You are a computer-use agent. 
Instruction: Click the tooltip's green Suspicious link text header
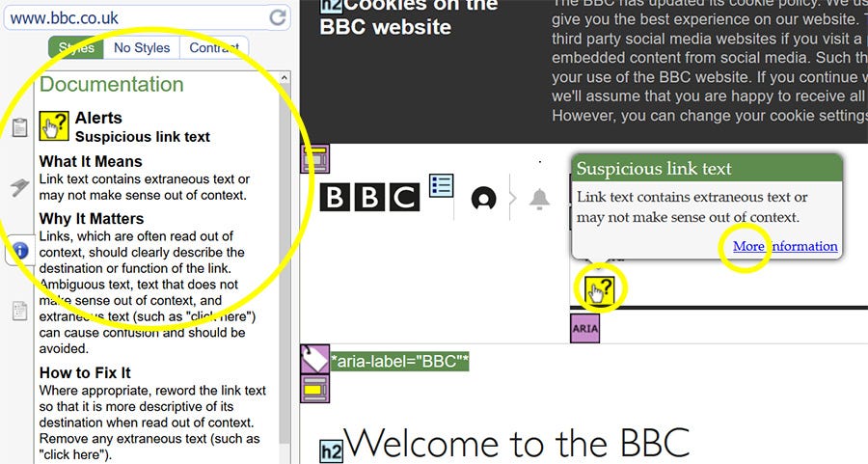pyautogui.click(x=707, y=168)
